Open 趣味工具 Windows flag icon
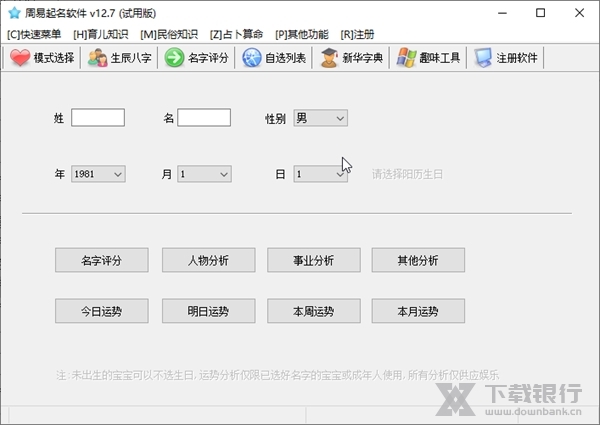The width and height of the screenshot is (600, 425). tap(406, 58)
